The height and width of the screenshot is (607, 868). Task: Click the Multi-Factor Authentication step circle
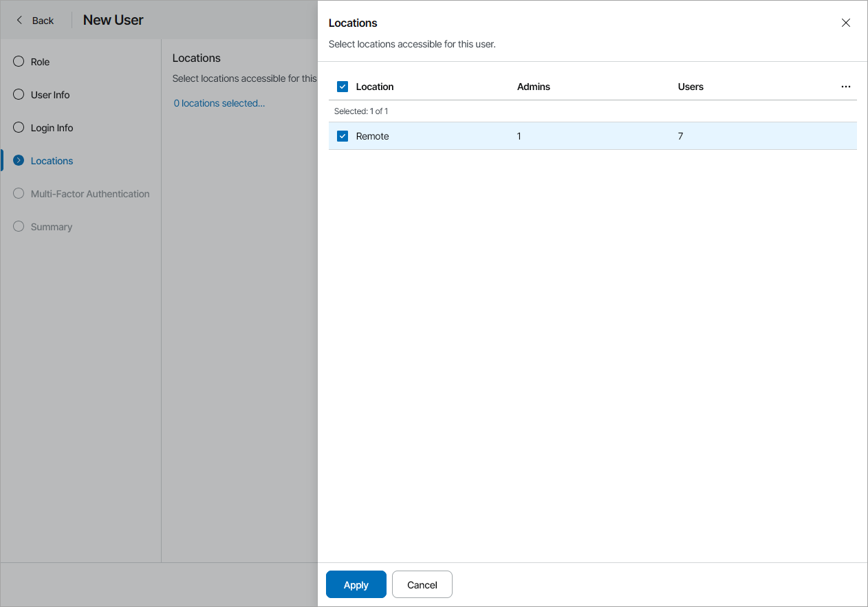coord(19,194)
